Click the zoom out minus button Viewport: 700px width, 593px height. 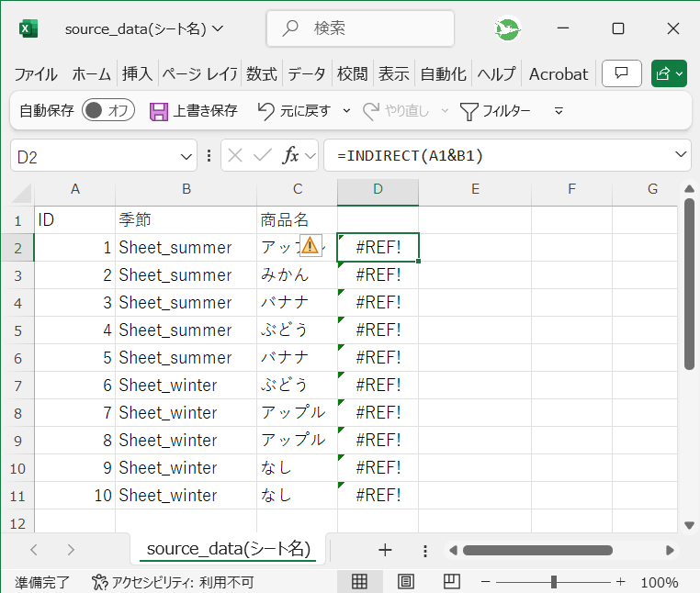coord(486,582)
